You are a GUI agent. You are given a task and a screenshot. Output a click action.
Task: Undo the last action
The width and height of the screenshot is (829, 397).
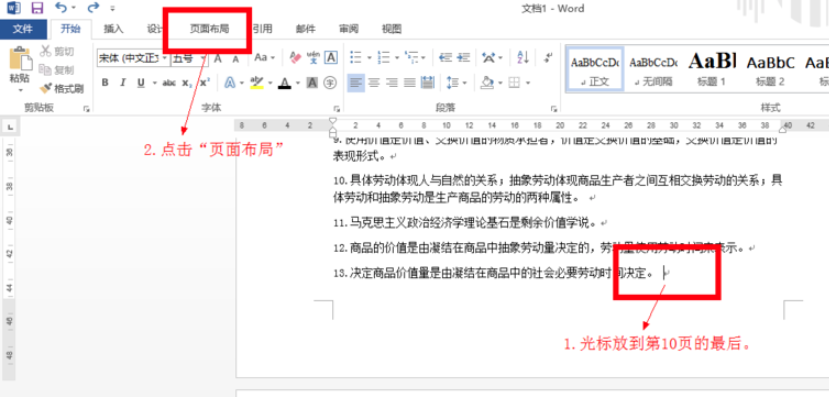click(61, 8)
